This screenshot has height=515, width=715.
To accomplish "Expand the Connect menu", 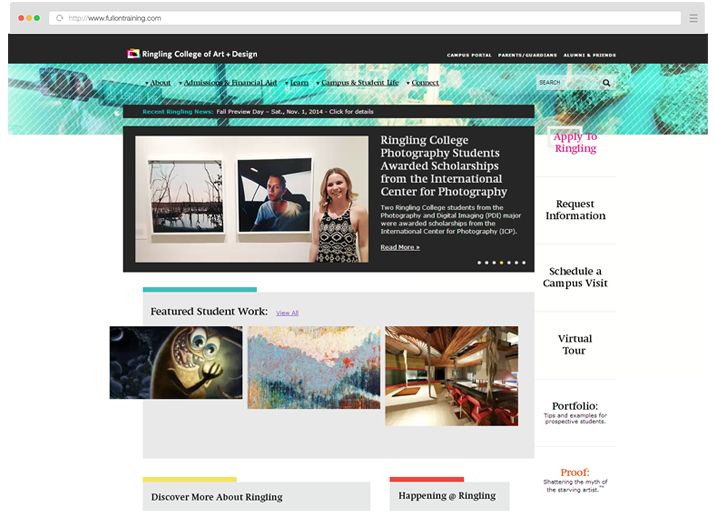I will coord(423,83).
